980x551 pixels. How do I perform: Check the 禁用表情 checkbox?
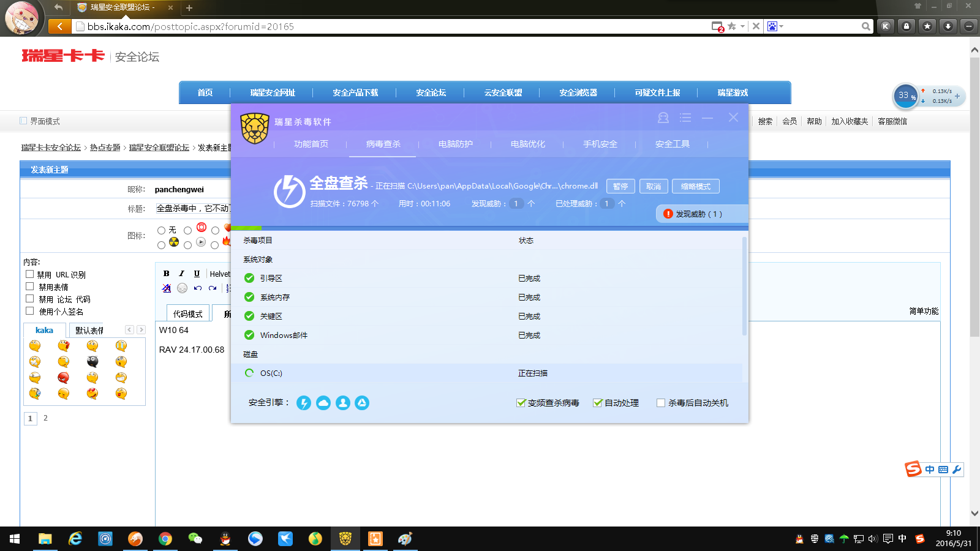(29, 287)
